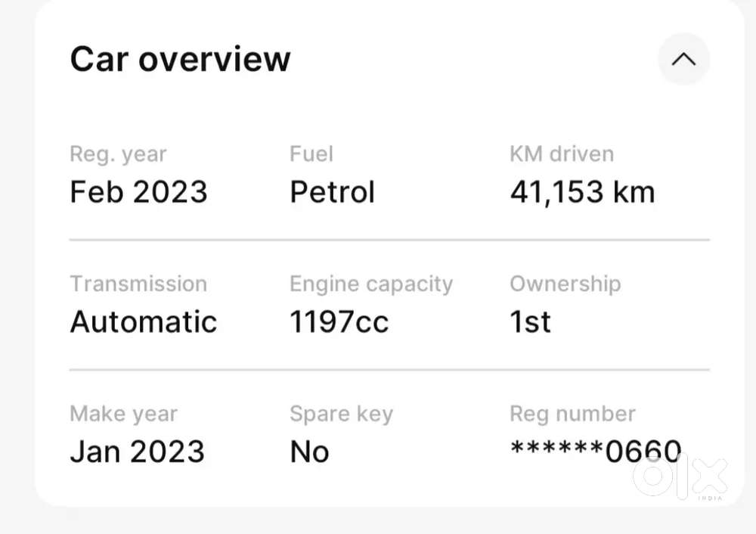Viewport: 756px width, 534px height.
Task: Click the Transmission label
Action: pos(138,284)
